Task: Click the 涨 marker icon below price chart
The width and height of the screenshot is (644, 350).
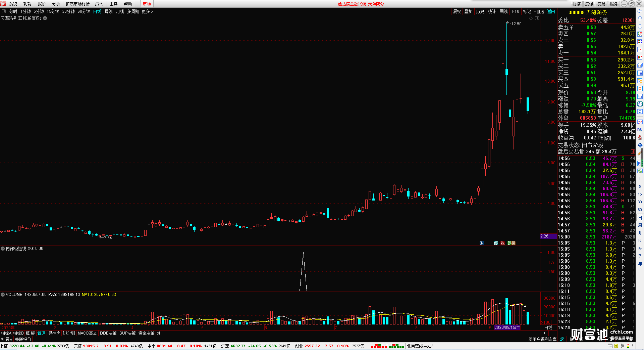Action: point(503,243)
